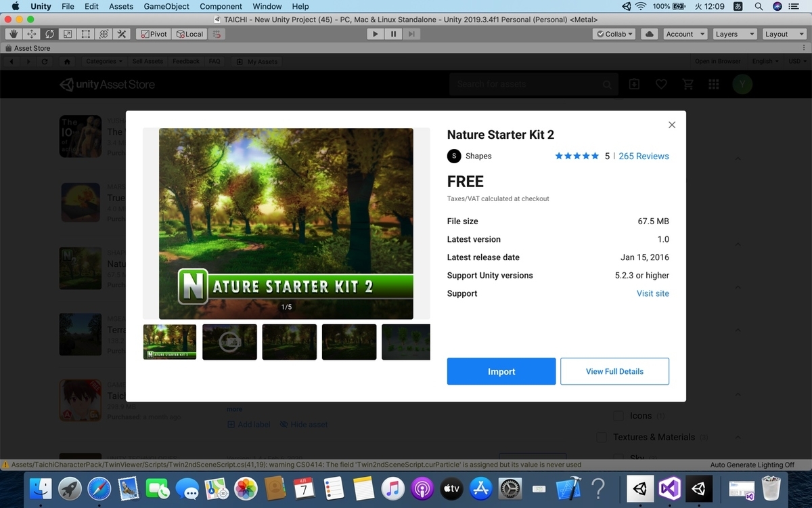Open the GameObject menu
Viewport: 812px width, 508px height.
pos(166,6)
